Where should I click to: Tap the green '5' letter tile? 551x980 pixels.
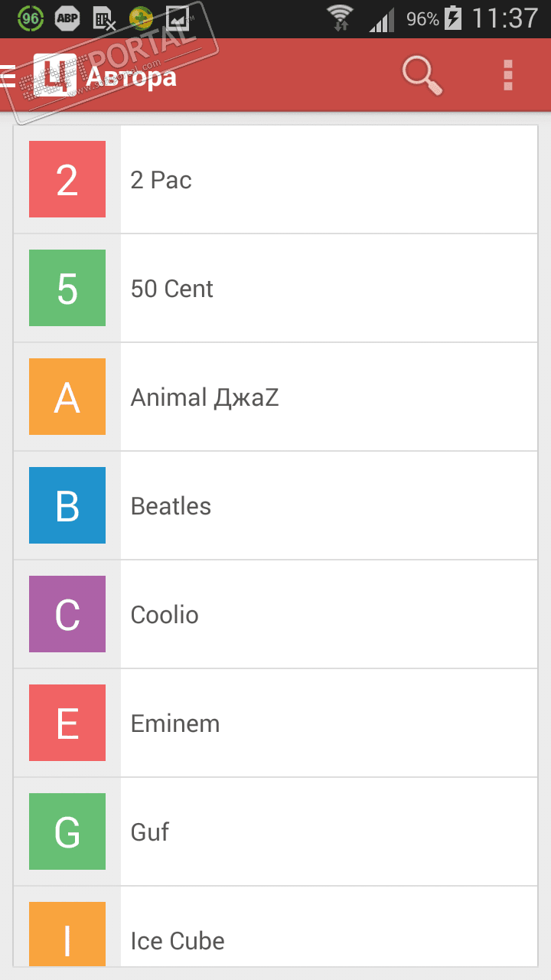click(x=67, y=288)
